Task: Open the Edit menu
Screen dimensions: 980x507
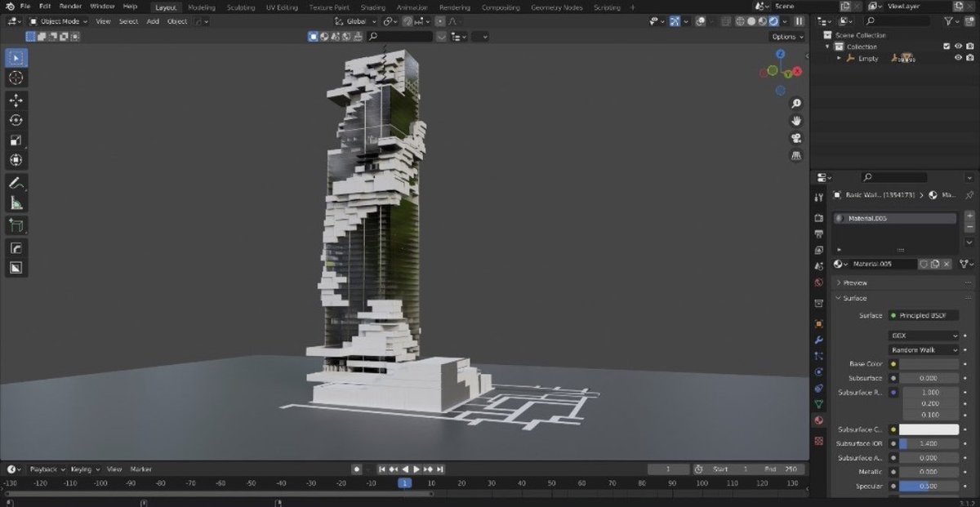Action: (45, 7)
